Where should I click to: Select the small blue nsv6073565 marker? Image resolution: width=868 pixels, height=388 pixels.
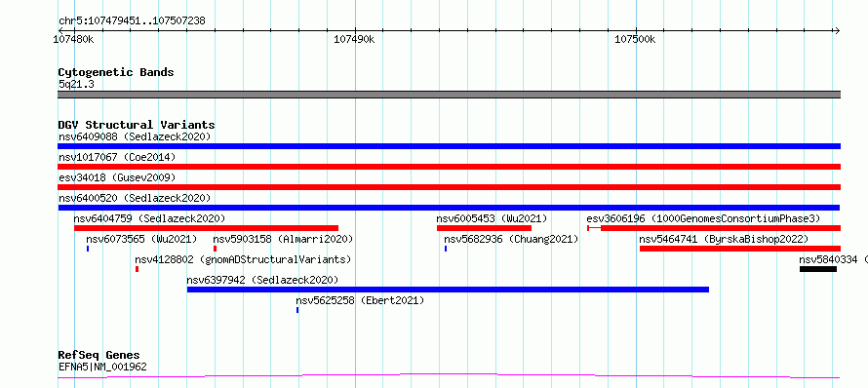click(88, 249)
